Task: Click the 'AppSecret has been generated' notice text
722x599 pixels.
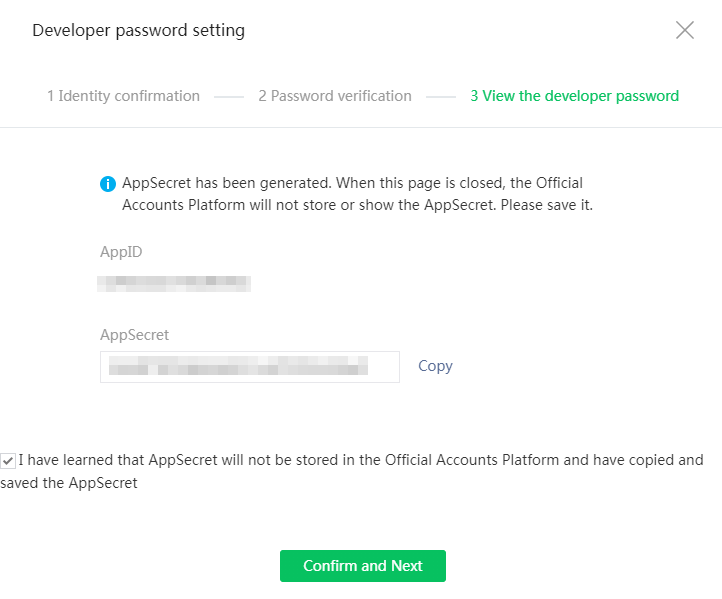Action: point(357,194)
